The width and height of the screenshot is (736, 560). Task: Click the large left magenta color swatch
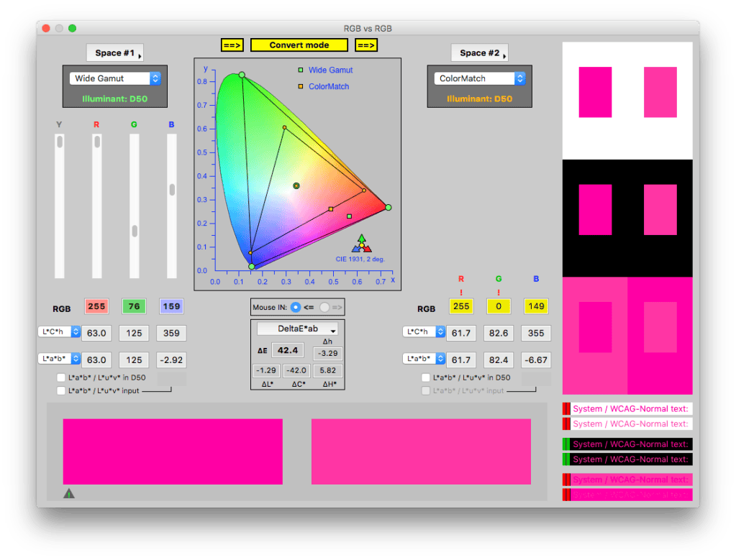pyautogui.click(x=173, y=451)
